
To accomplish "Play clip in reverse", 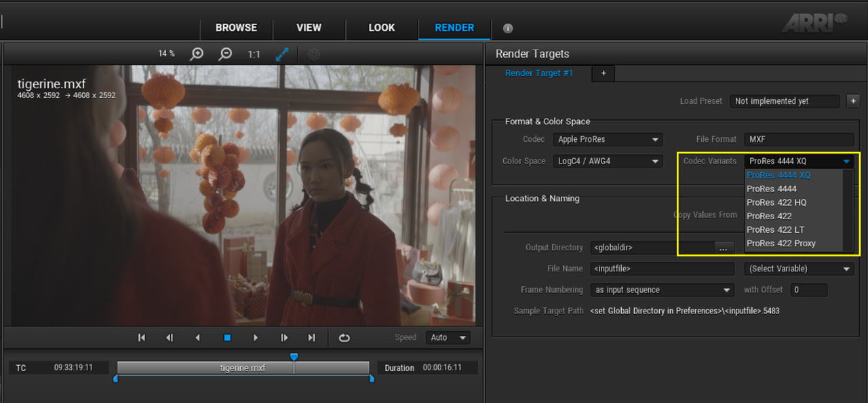I will pyautogui.click(x=198, y=337).
